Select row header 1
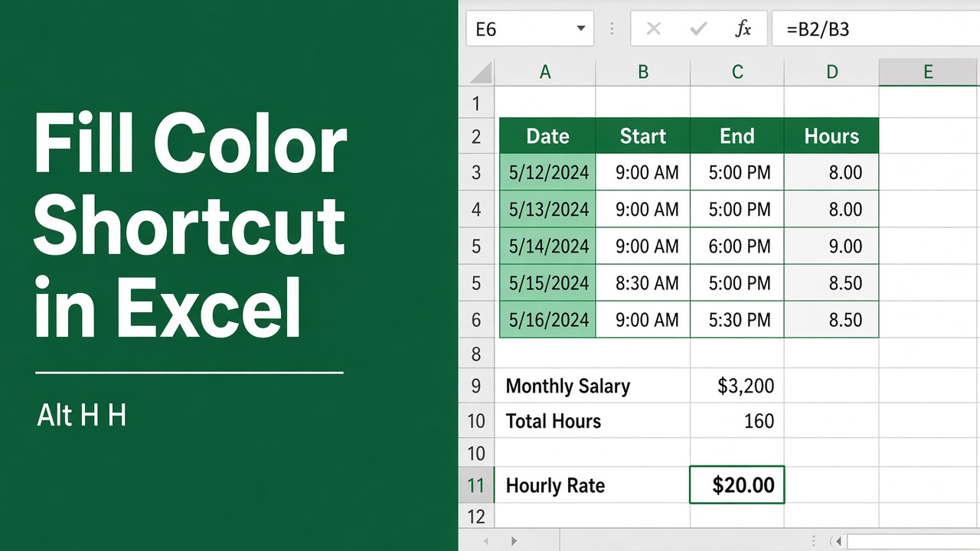Image resolution: width=980 pixels, height=551 pixels. [x=476, y=103]
